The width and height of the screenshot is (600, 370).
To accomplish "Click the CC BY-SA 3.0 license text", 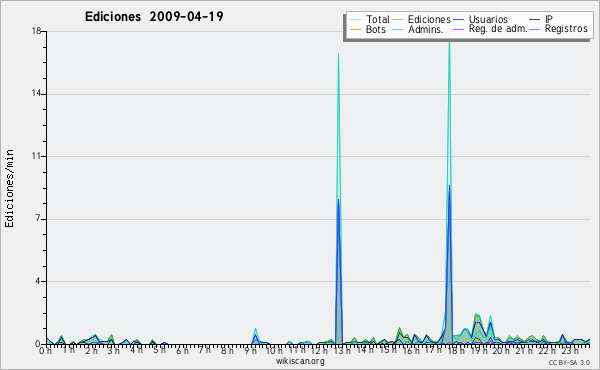I will 569,362.
